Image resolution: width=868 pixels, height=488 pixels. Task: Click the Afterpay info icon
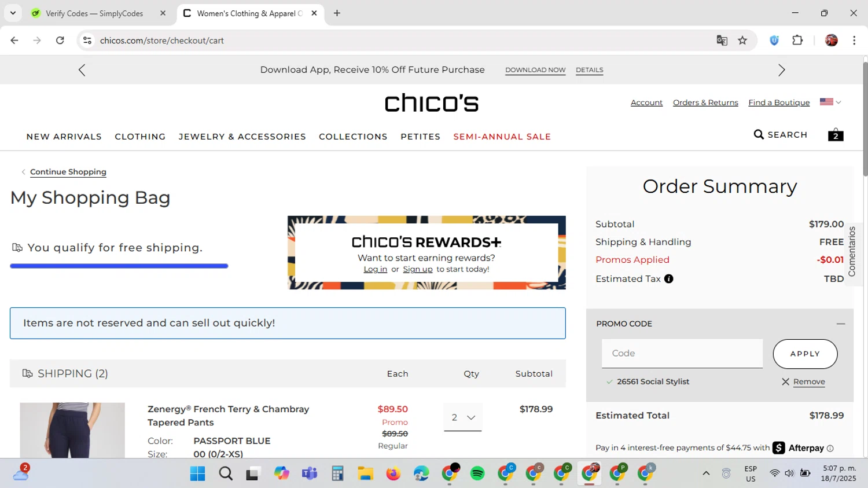coord(830,448)
